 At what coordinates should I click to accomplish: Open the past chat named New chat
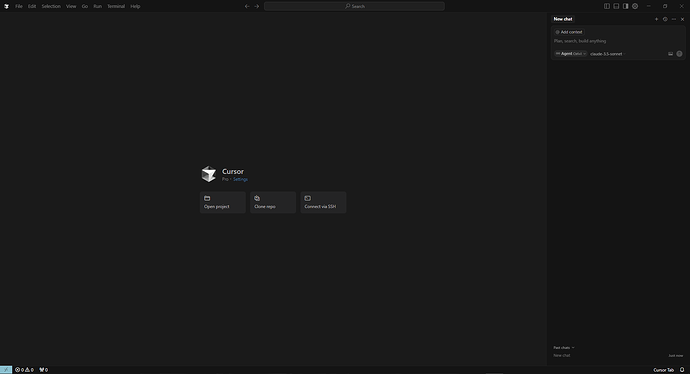[x=618, y=356]
